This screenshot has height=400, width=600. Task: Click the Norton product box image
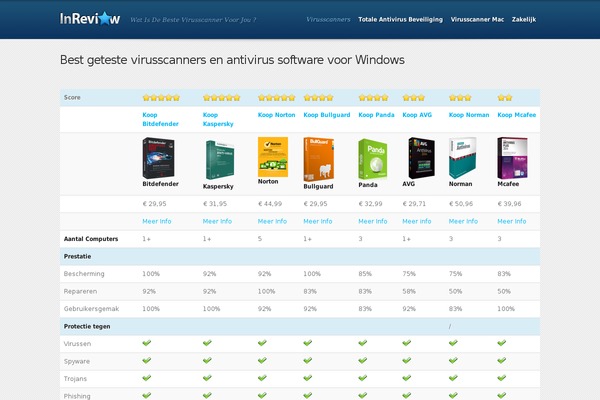tap(273, 157)
